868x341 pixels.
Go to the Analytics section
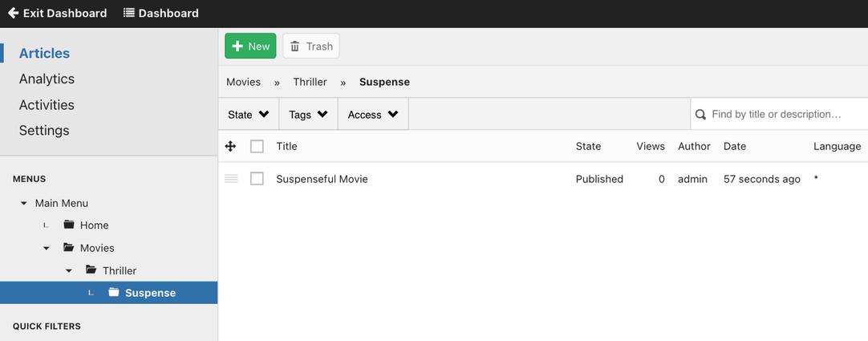(x=47, y=79)
